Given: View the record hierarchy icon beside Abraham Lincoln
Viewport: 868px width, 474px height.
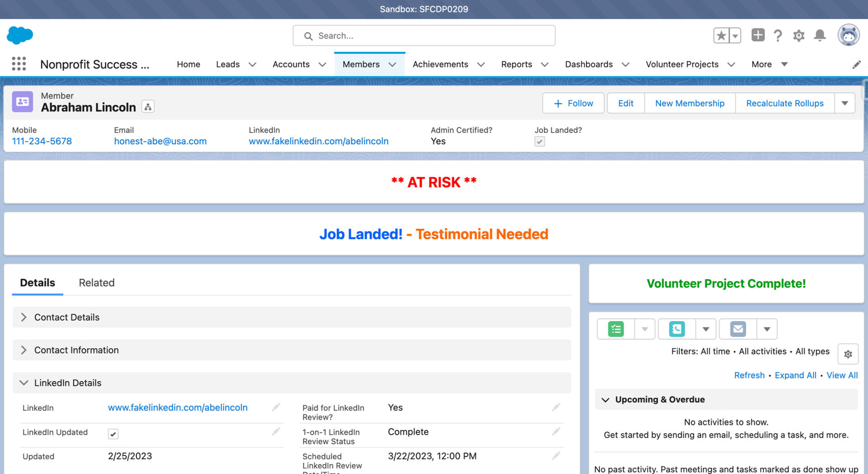Looking at the screenshot, I should point(148,107).
